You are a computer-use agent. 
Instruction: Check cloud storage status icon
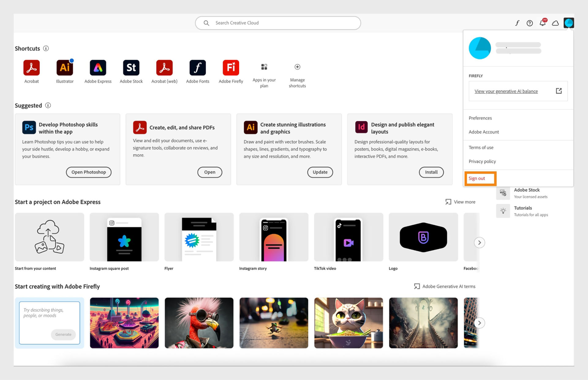(555, 23)
